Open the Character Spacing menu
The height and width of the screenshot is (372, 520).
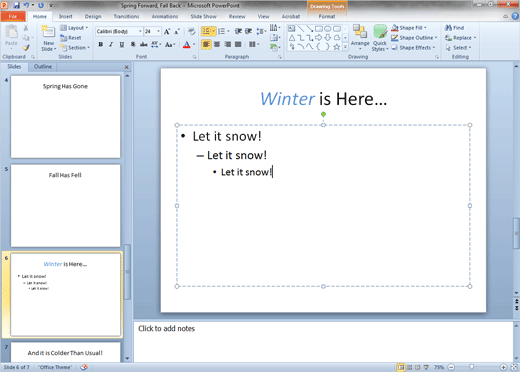tap(156, 44)
